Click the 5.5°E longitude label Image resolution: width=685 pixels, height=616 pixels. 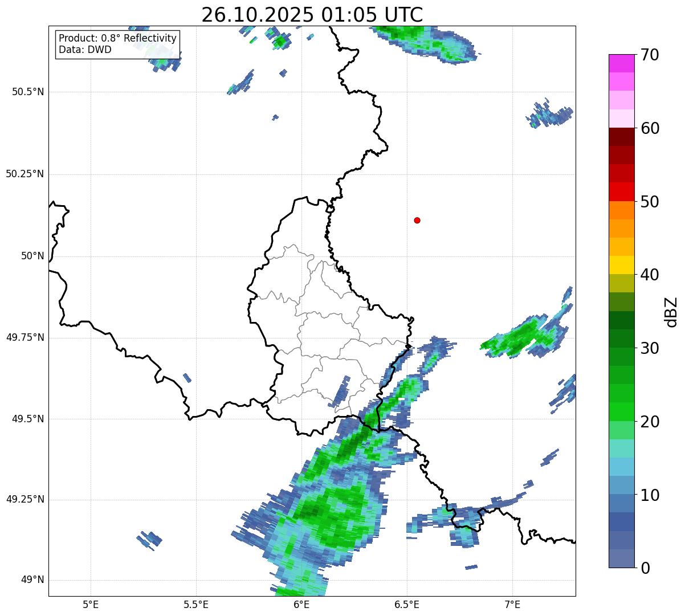pyautogui.click(x=196, y=604)
